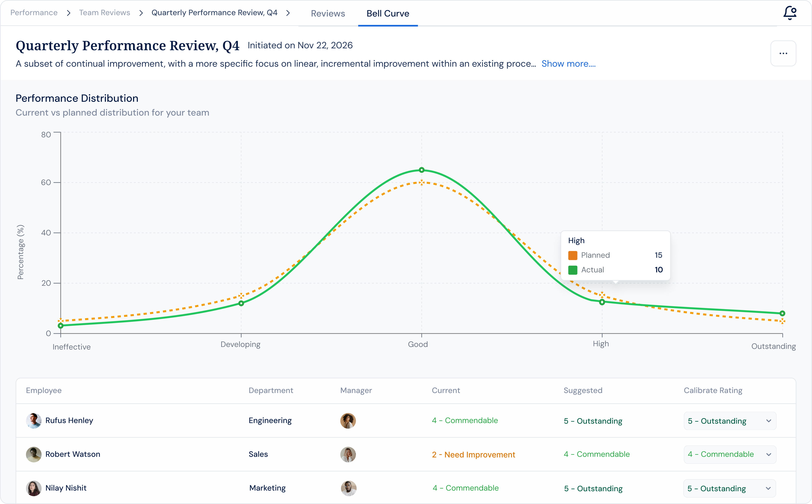Click Robert Watson's suggested '4 - Commendable'
The width and height of the screenshot is (812, 504).
tap(597, 454)
